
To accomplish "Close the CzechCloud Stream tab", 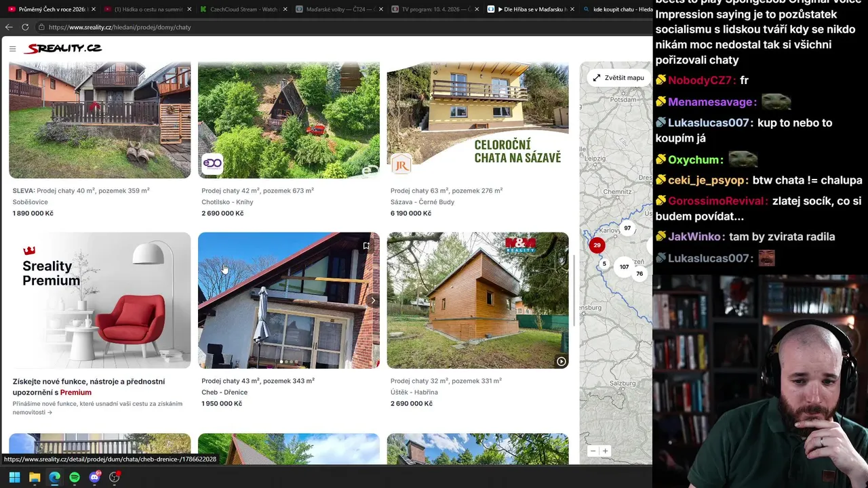I will [285, 9].
